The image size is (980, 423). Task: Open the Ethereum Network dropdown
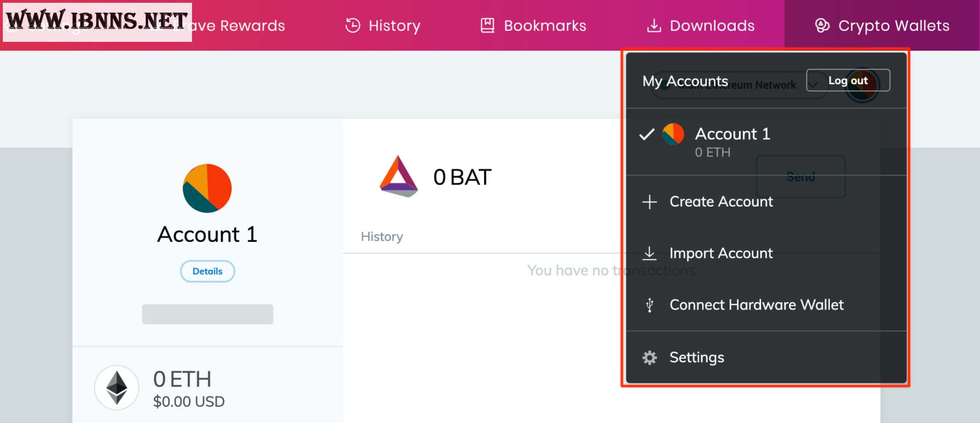pos(740,85)
